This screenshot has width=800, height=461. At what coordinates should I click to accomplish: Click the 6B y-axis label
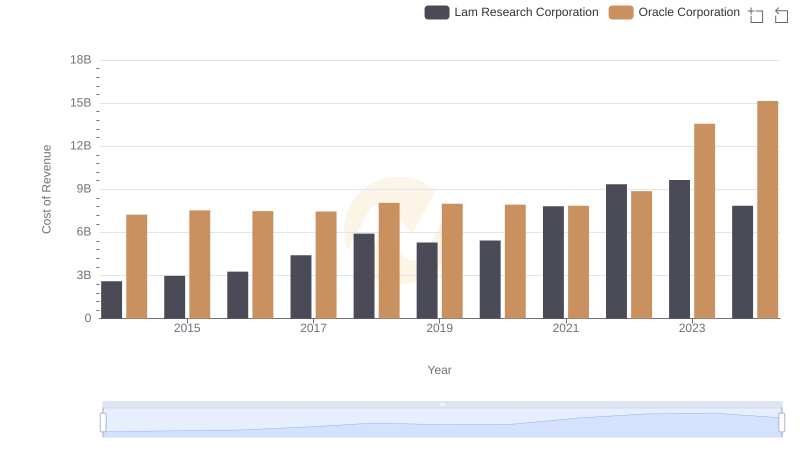[84, 232]
